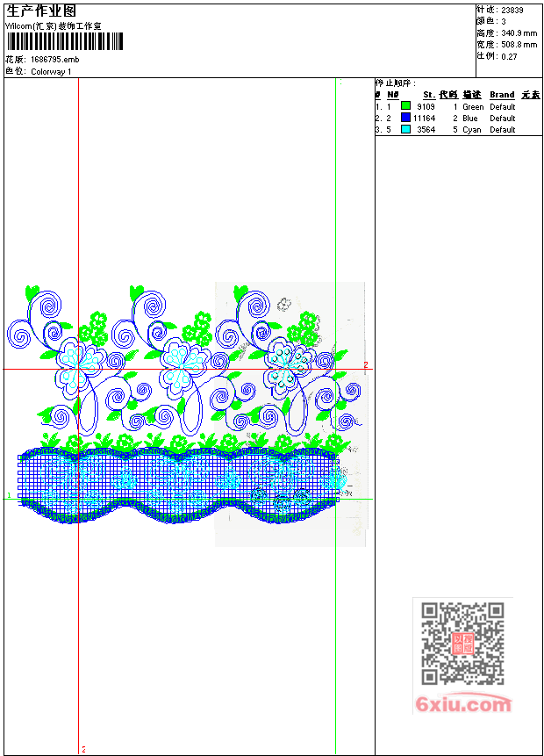
Task: Click the Green color description
Action: (473, 106)
